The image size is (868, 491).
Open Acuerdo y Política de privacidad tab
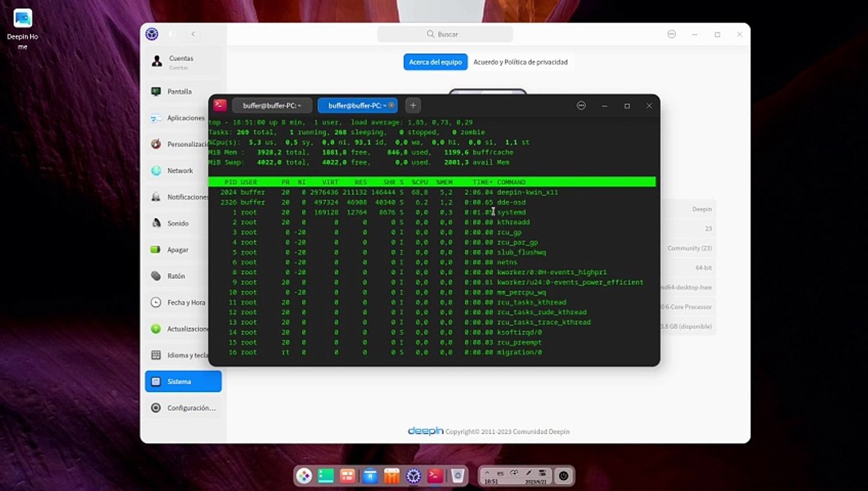point(521,62)
